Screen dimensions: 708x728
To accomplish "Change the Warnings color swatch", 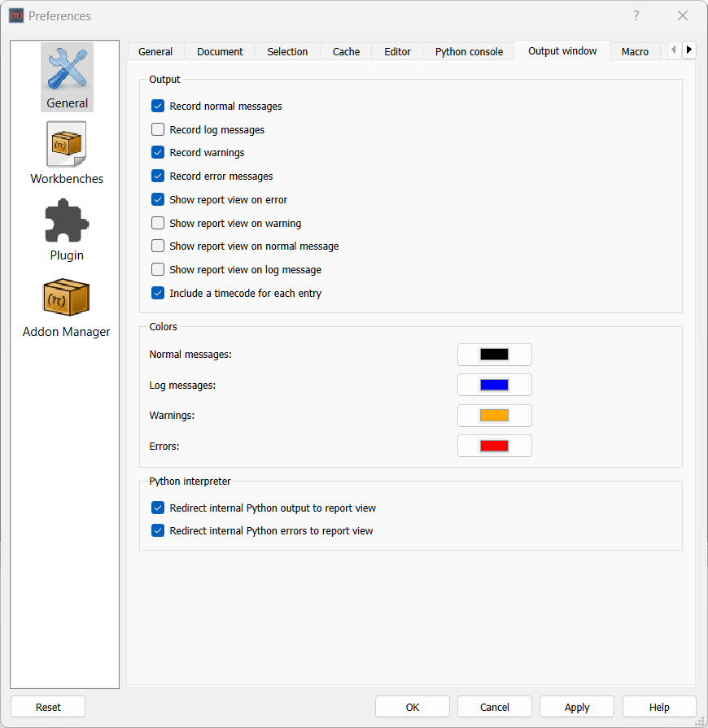I will pos(494,415).
